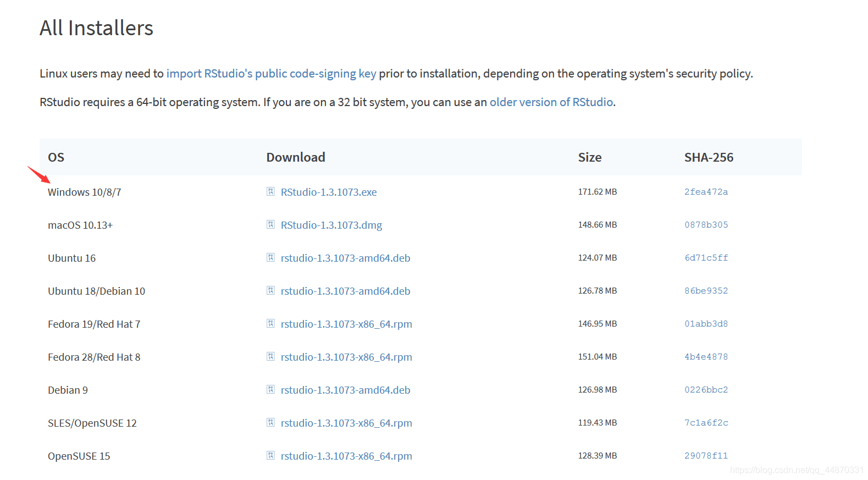Image resolution: width=868 pixels, height=480 pixels.
Task: Open SHA-256 hash 86be9352
Action: tap(706, 291)
